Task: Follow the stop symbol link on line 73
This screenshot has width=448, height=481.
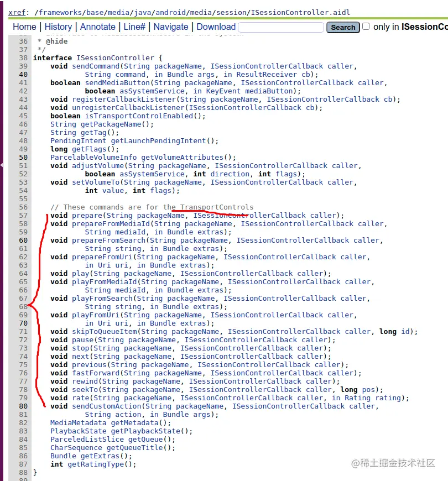Action: click(x=81, y=348)
